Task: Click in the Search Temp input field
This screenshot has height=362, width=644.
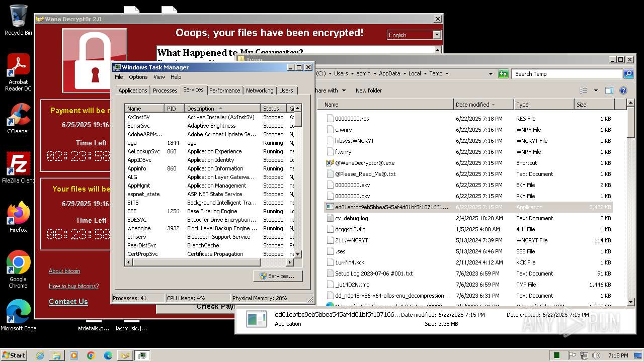Action: pos(568,74)
